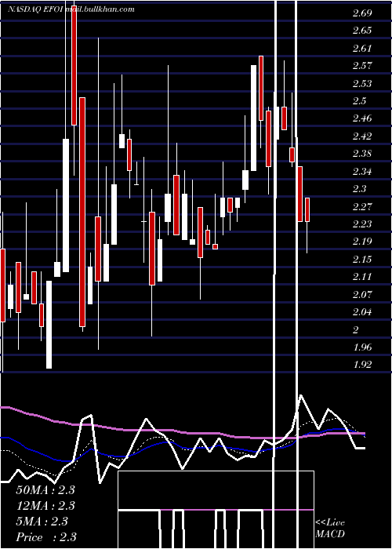Click the 2.65 price axis label
The height and width of the screenshot is (549, 392).
click(x=362, y=31)
